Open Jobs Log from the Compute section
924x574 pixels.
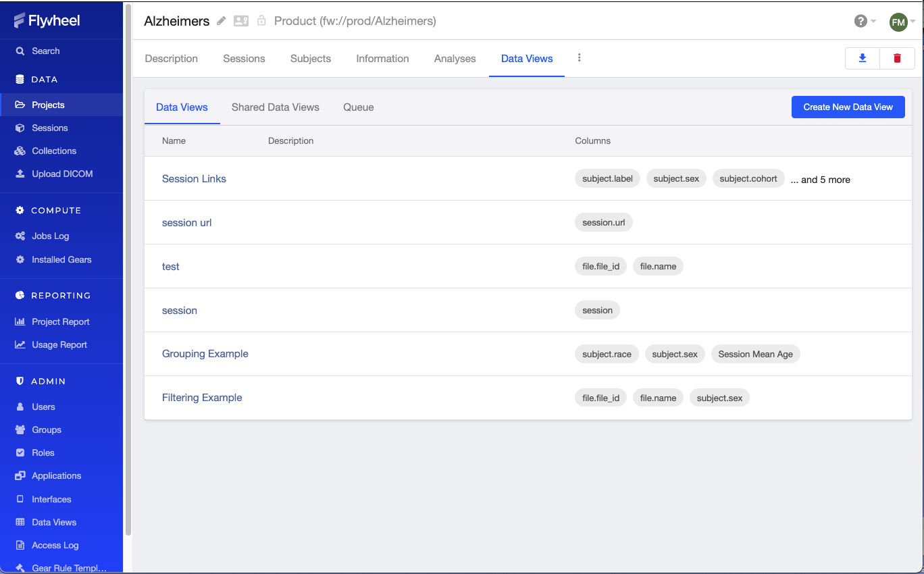pos(51,236)
